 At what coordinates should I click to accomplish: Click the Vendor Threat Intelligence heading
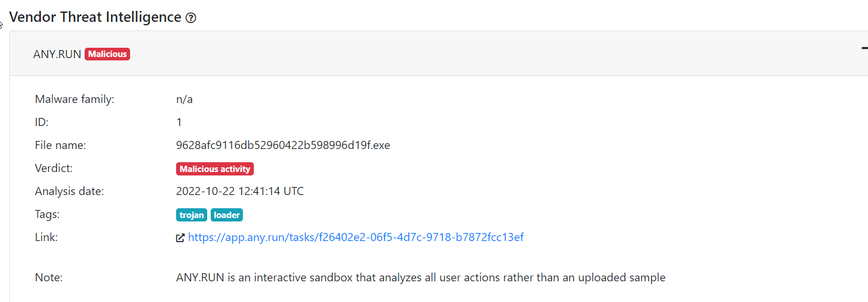96,17
